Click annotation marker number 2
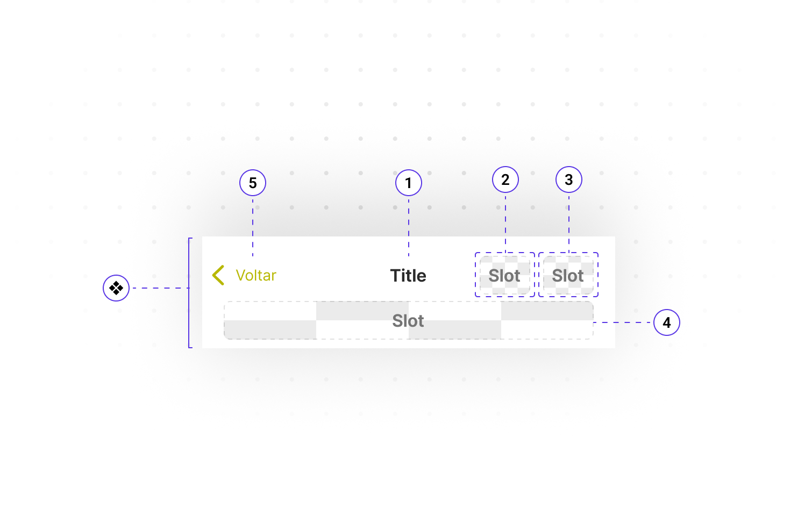Screen dimensions: 812x517 (x=505, y=179)
